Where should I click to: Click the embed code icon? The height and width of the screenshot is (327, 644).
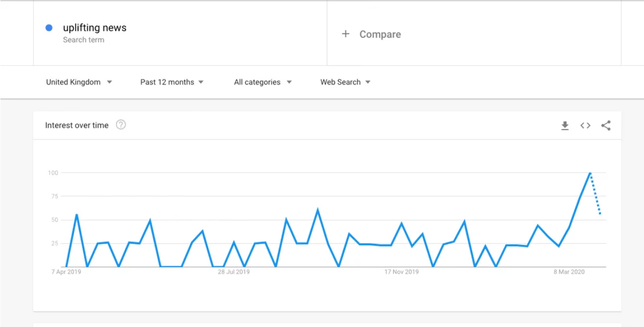coord(585,125)
